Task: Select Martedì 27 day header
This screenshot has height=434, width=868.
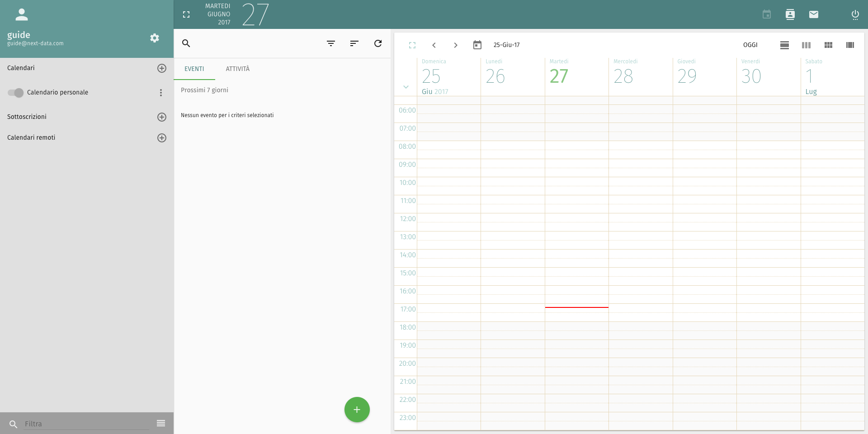Action: point(577,77)
